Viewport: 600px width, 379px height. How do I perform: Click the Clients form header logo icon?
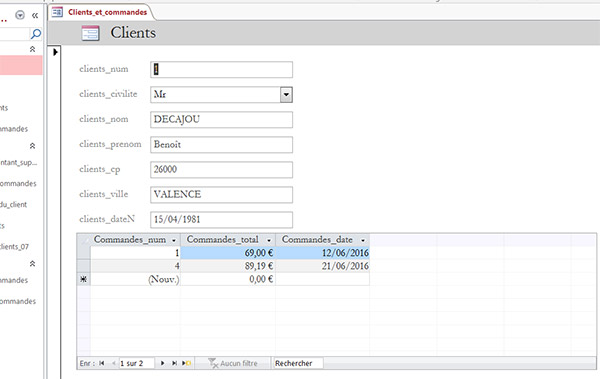91,33
